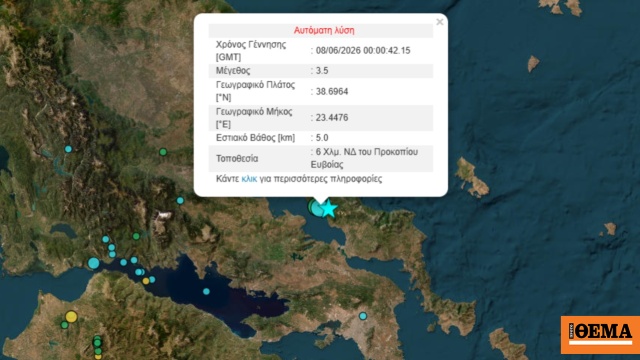This screenshot has height=360, width=640.
Task: Click the small yellow marker in the gulf
Action: pos(146,281)
